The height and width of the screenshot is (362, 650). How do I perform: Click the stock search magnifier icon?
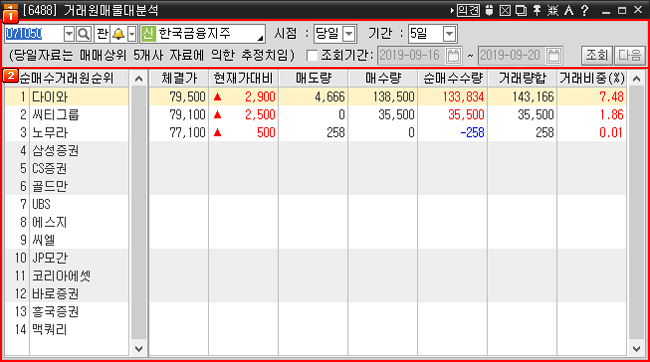(x=84, y=34)
